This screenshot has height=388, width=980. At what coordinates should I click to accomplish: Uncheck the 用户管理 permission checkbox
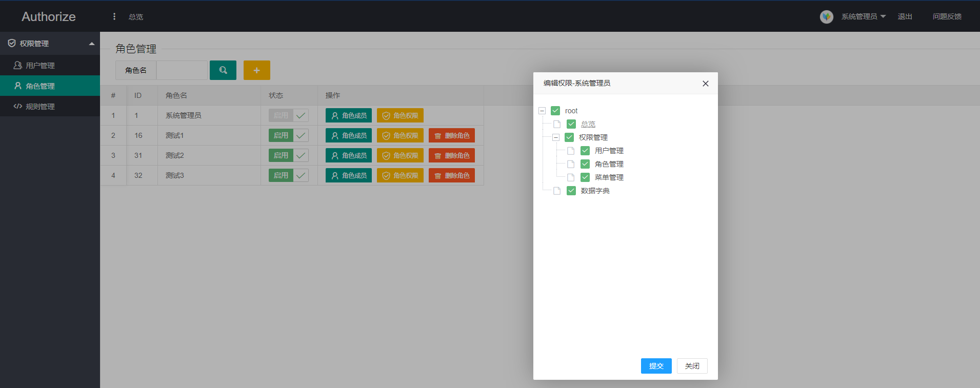pyautogui.click(x=585, y=151)
